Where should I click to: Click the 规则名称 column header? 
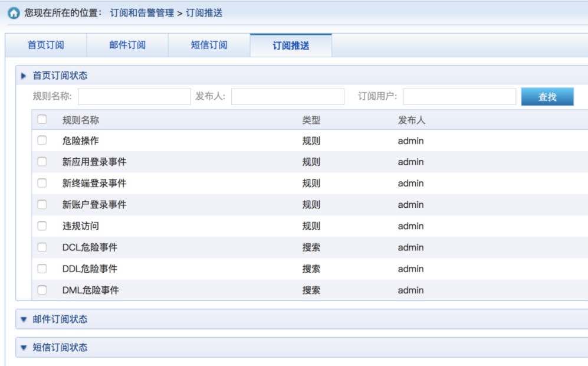pos(81,120)
